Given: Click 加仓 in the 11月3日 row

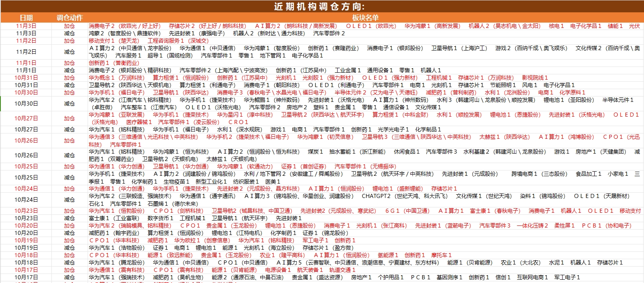Looking at the screenshot, I should pyautogui.click(x=69, y=26).
